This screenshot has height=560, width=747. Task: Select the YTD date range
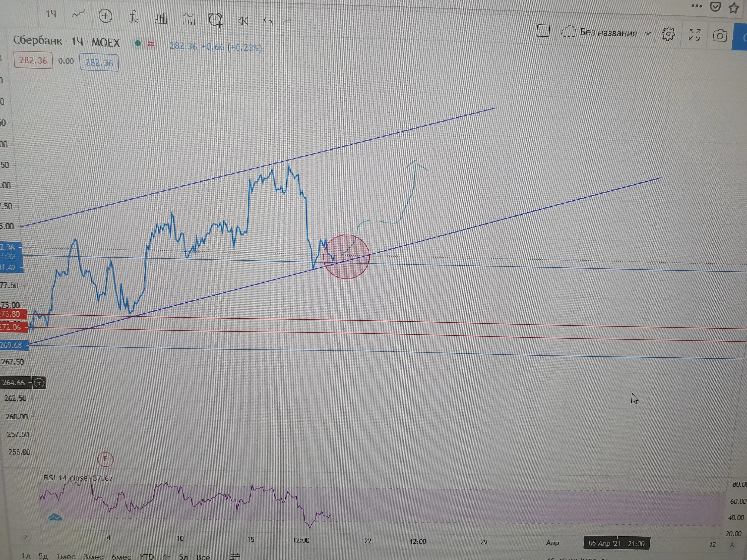(x=147, y=557)
